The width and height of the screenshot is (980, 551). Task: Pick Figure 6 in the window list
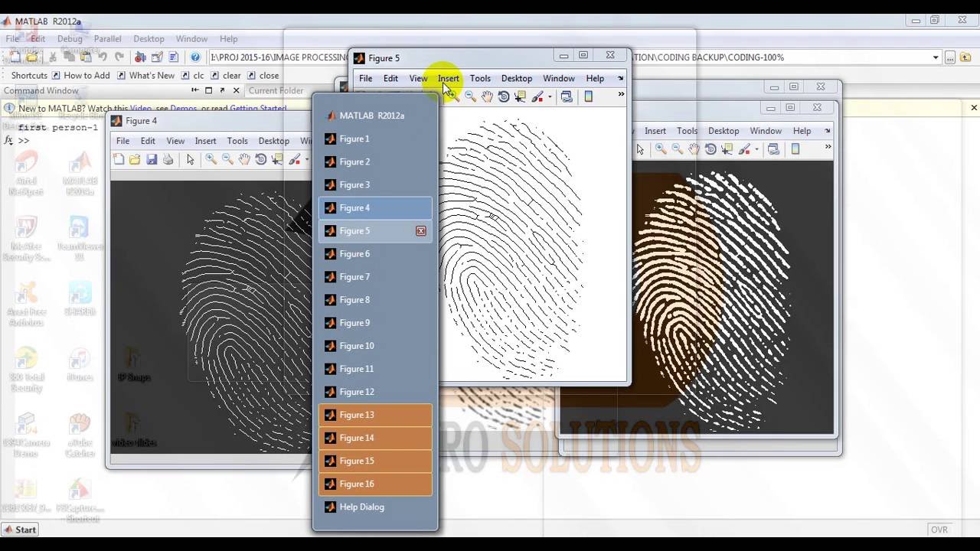375,253
